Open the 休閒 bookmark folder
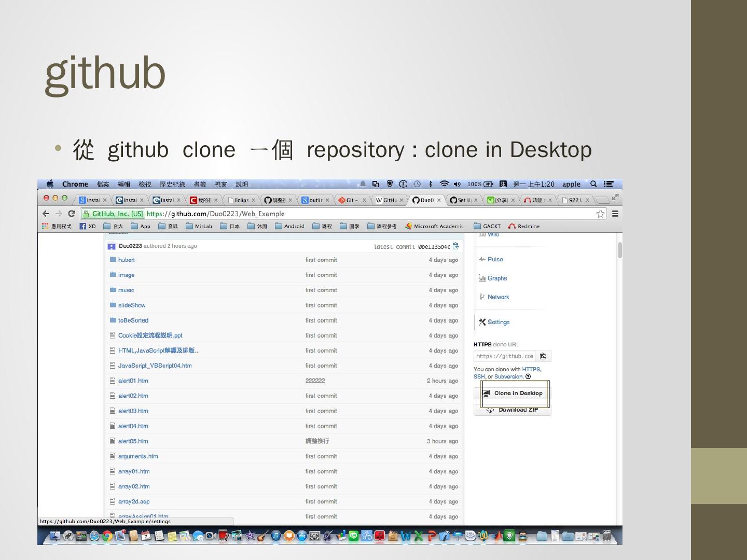This screenshot has height=560, width=747. coord(257,226)
